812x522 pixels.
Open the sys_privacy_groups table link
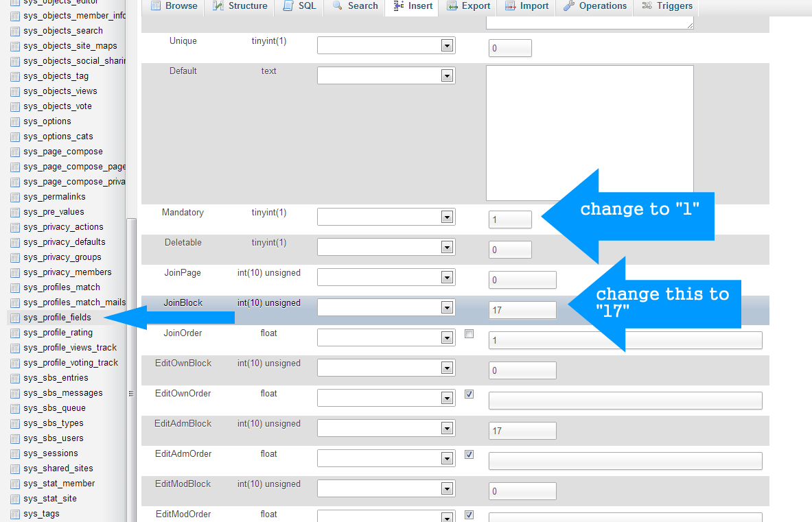tap(62, 257)
